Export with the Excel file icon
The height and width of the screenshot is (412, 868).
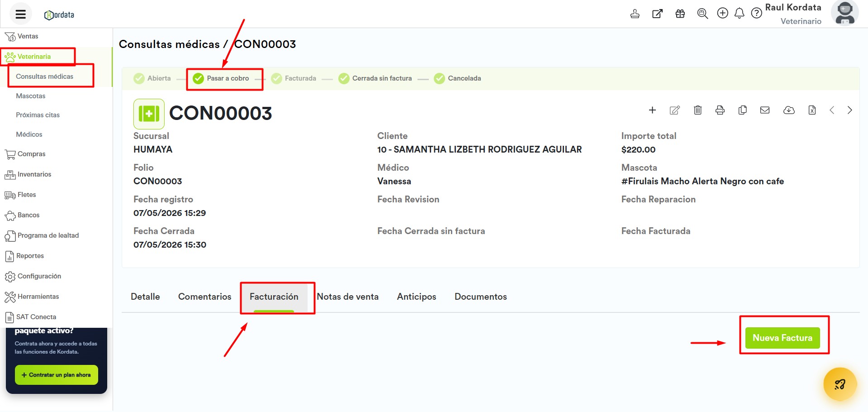coord(812,110)
